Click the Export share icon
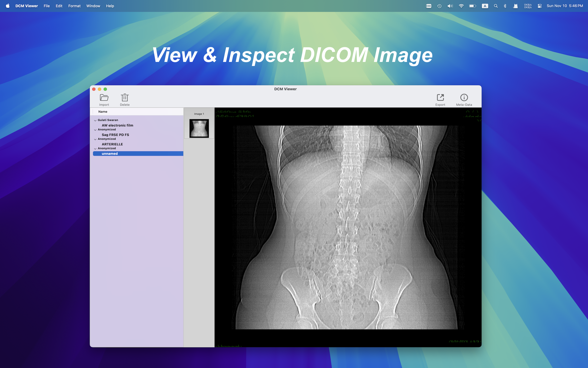The height and width of the screenshot is (368, 588). 440,97
